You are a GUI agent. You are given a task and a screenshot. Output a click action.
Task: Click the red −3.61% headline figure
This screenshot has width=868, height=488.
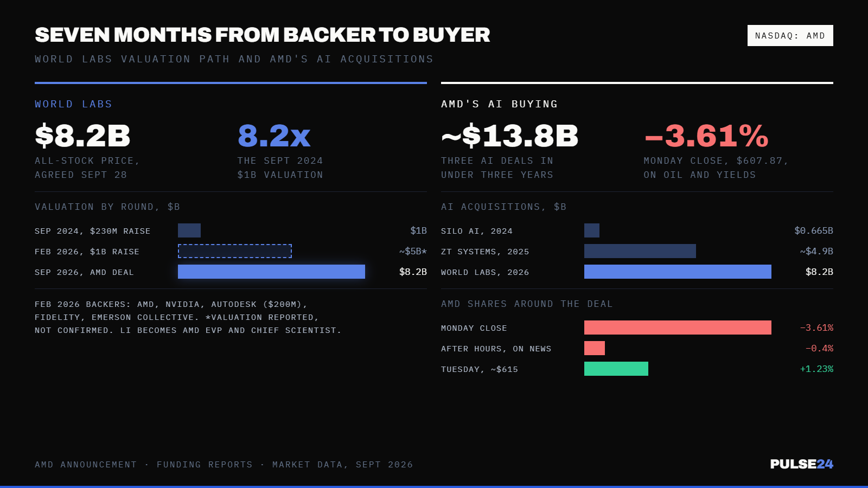pos(706,136)
